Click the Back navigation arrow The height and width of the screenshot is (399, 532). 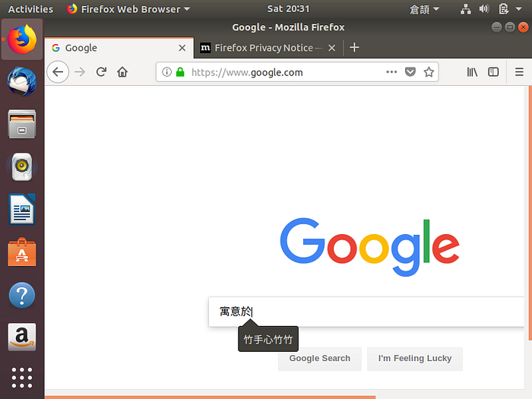click(x=58, y=72)
